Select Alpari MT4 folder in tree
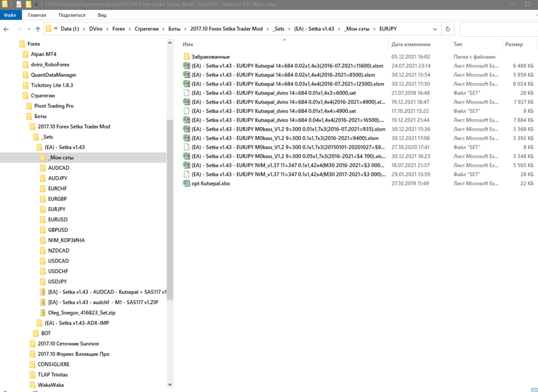Viewport: 538px width, 392px height. pos(43,54)
